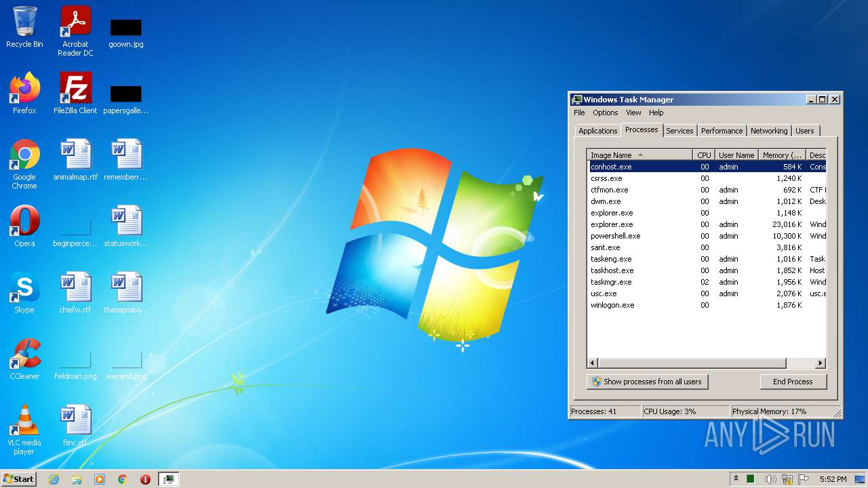Click horizontal scrollbar right arrow
This screenshot has height=488, width=868.
[821, 363]
